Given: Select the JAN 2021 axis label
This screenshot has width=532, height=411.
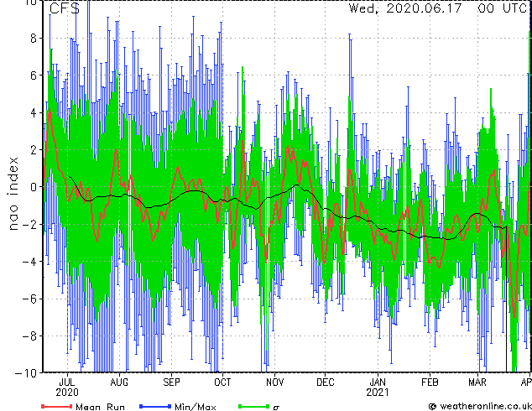Looking at the screenshot, I should 378,388.
